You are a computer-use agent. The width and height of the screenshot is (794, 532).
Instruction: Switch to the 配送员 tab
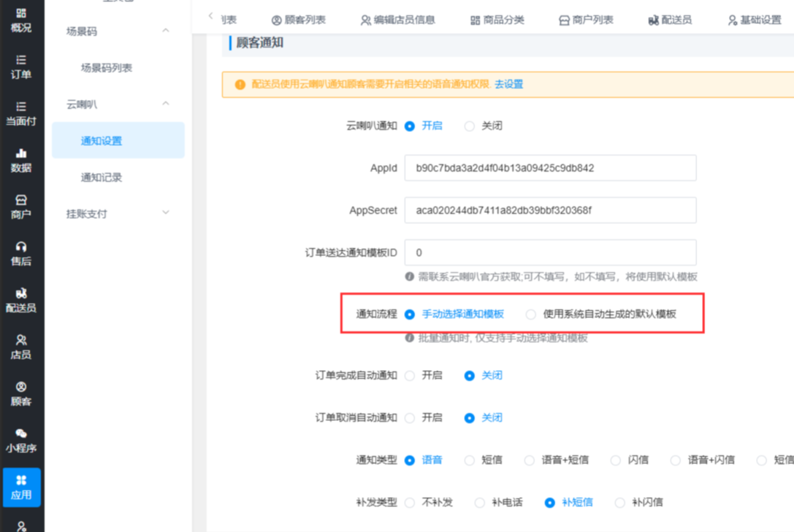click(670, 20)
